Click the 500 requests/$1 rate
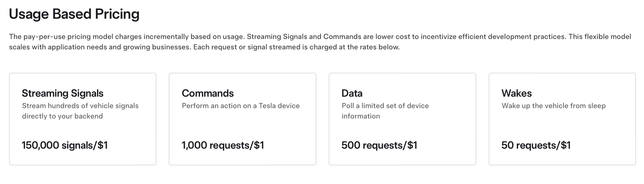Image resolution: width=644 pixels, height=184 pixels. [x=379, y=145]
